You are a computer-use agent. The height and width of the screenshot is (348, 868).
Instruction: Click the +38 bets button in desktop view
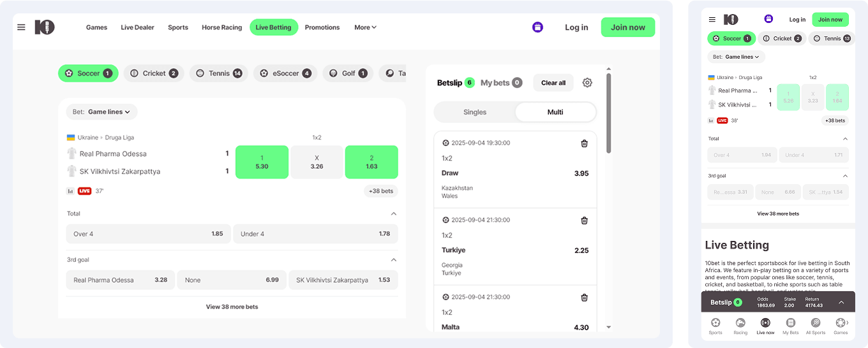pos(381,191)
